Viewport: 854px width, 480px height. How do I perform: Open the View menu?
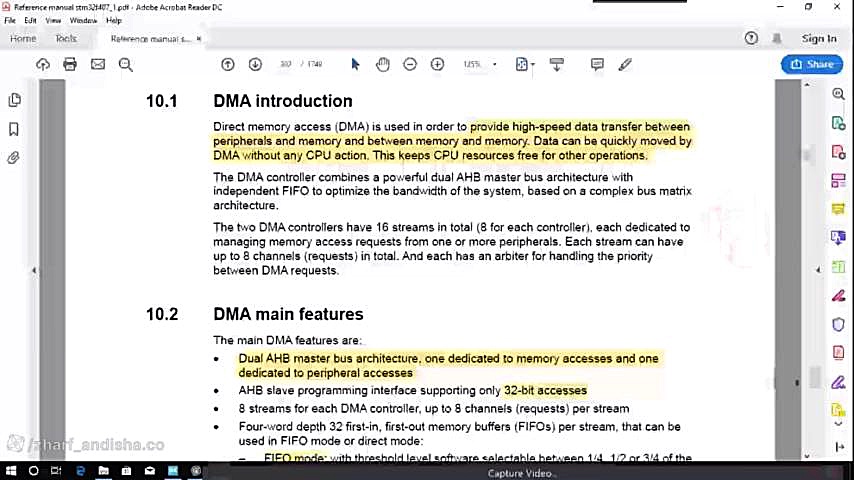click(x=53, y=21)
